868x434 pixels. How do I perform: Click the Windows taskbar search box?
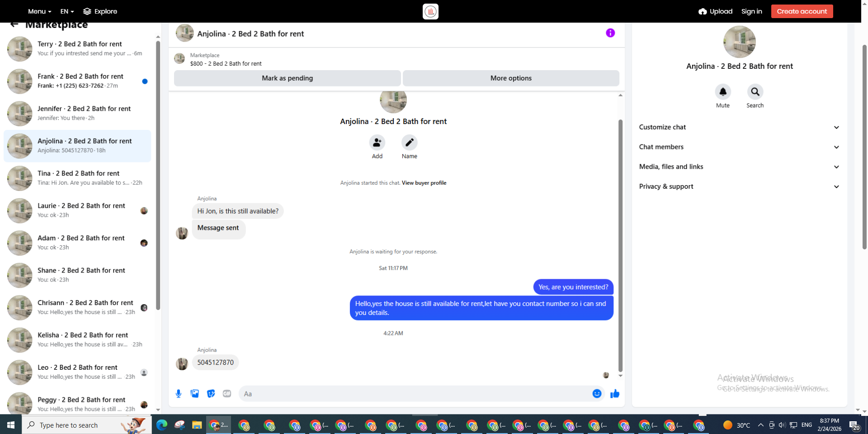click(x=87, y=425)
